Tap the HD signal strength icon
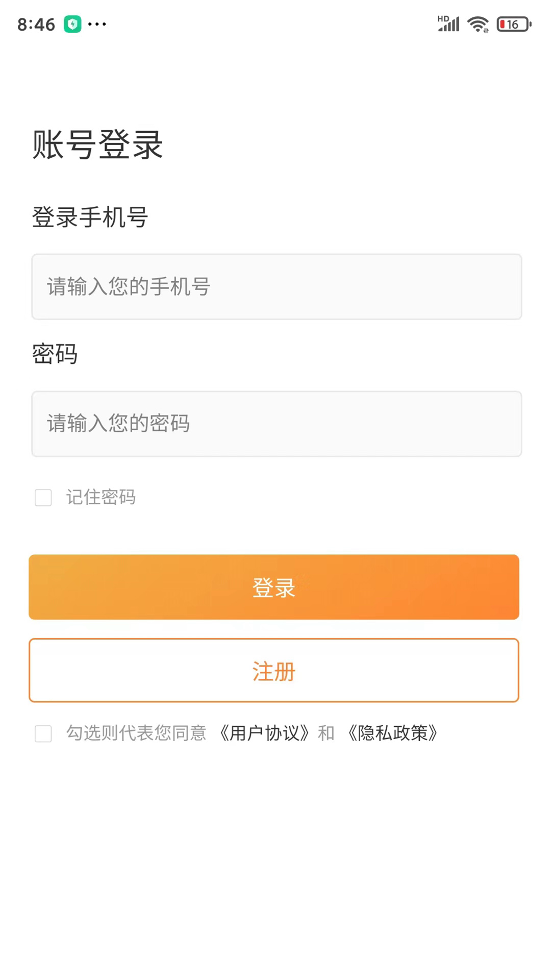The width and height of the screenshot is (551, 980). tap(448, 23)
